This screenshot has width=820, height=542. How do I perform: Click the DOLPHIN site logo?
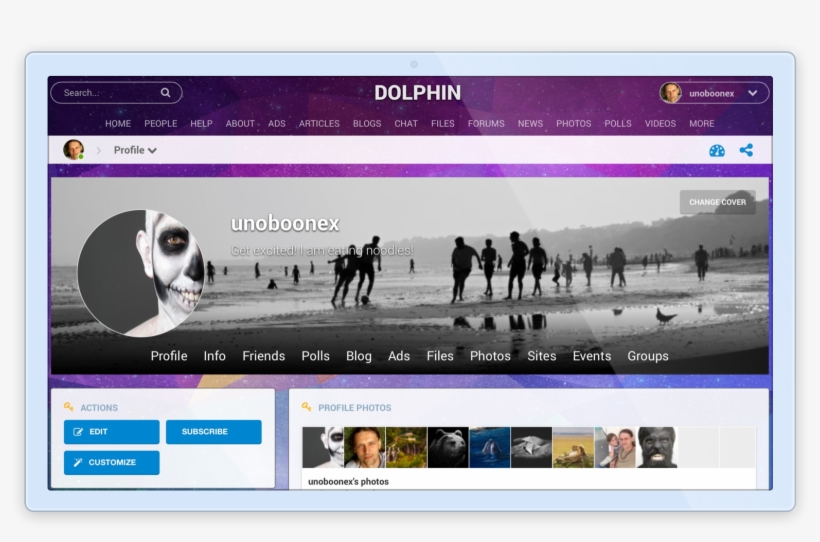[417, 93]
